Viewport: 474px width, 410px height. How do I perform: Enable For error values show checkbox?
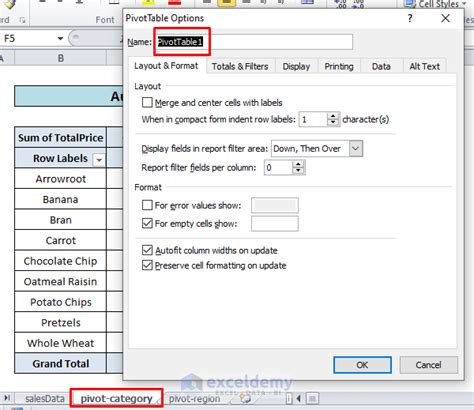coord(147,205)
